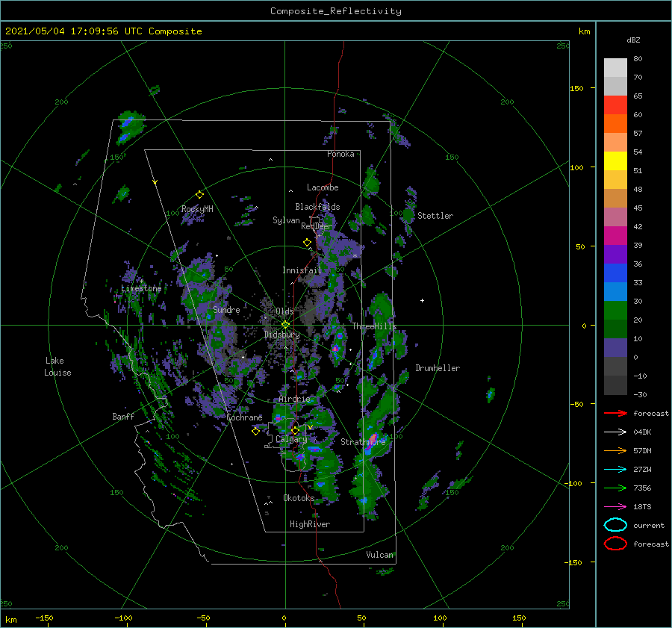Click the Ponoka label on the map
672x628 pixels.
click(x=340, y=154)
